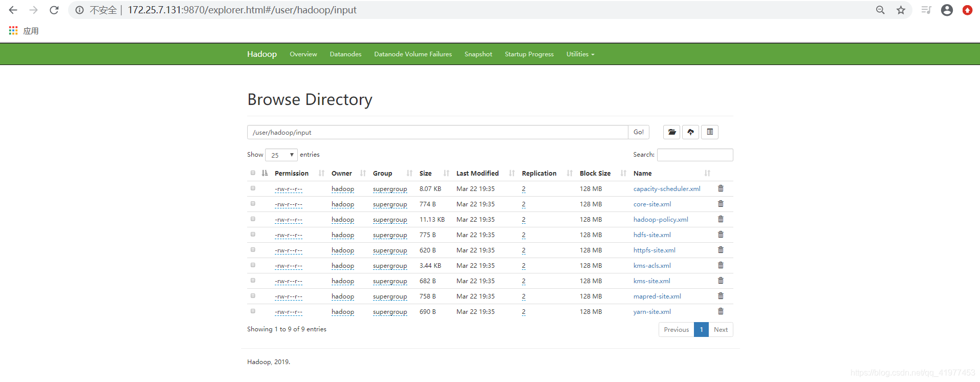Sort table by Permission column
The width and height of the screenshot is (980, 382).
[x=299, y=174]
